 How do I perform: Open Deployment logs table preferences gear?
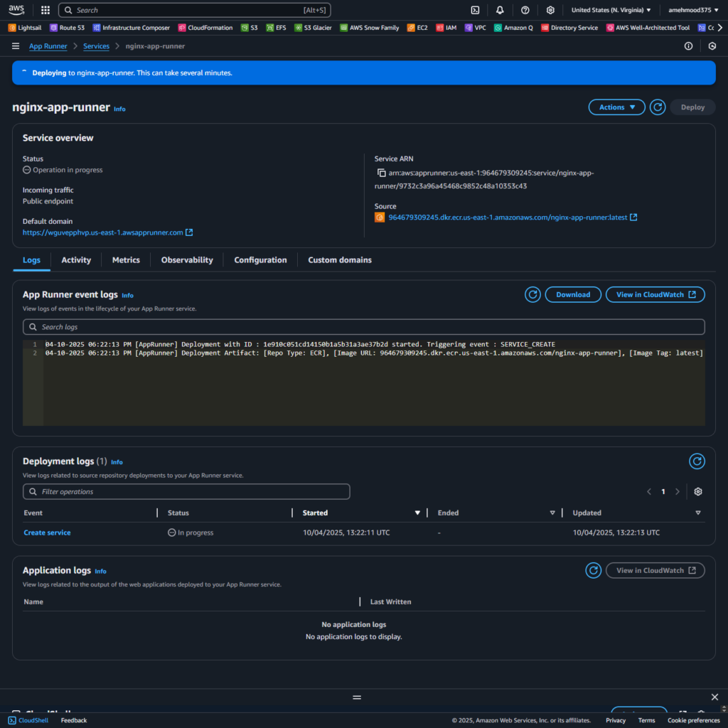[698, 492]
